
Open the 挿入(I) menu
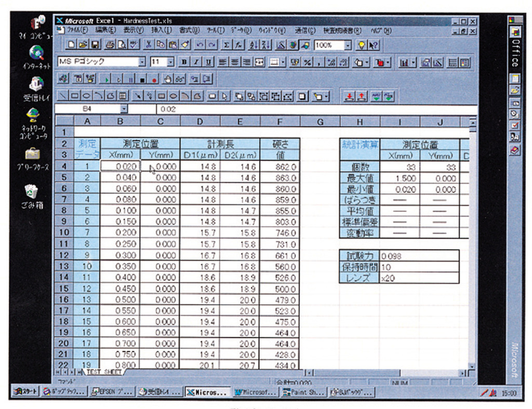(161, 30)
